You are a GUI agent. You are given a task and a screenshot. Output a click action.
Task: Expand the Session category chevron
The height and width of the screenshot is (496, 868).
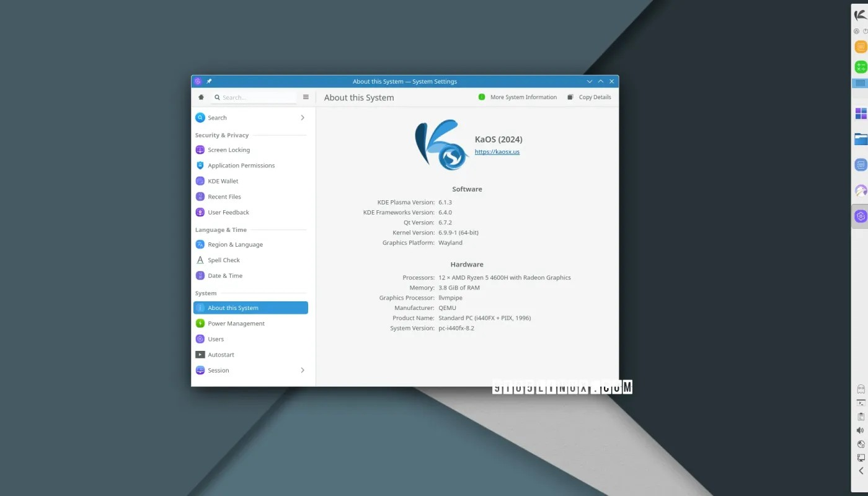(x=303, y=370)
